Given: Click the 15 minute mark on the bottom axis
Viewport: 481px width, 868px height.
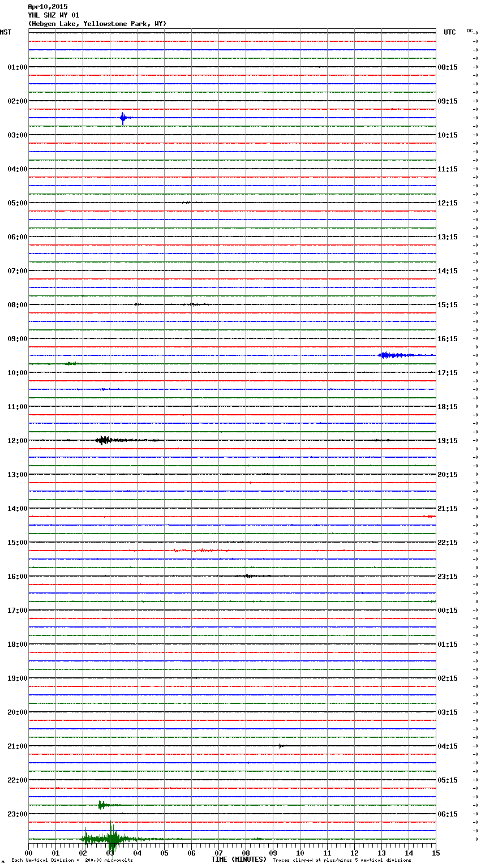Looking at the screenshot, I should [435, 853].
